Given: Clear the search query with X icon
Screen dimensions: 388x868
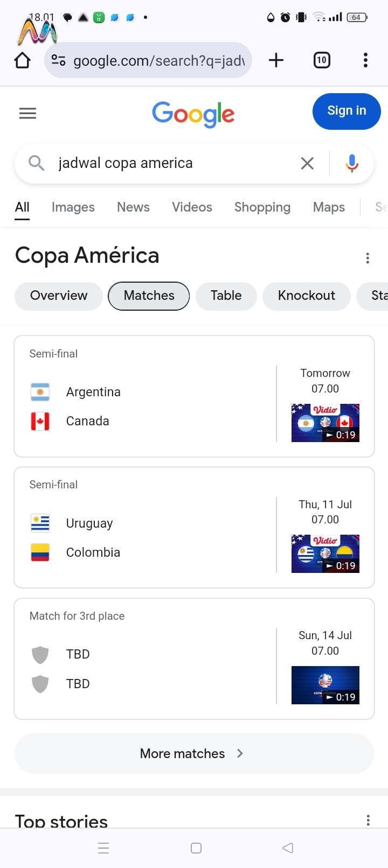Looking at the screenshot, I should tap(307, 163).
